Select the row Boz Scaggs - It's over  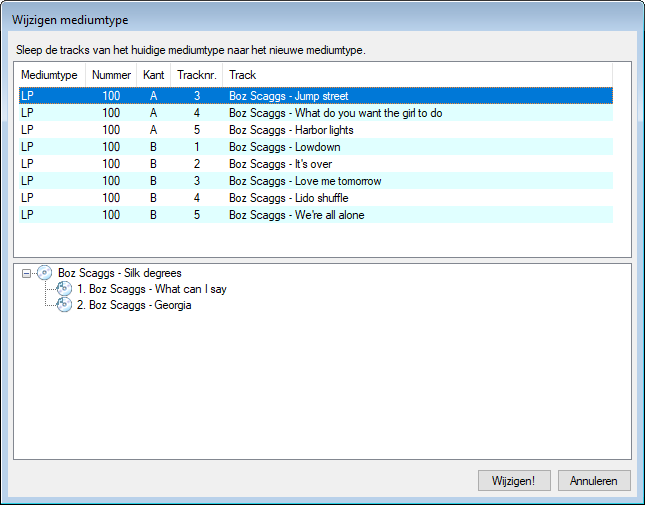[x=316, y=164]
